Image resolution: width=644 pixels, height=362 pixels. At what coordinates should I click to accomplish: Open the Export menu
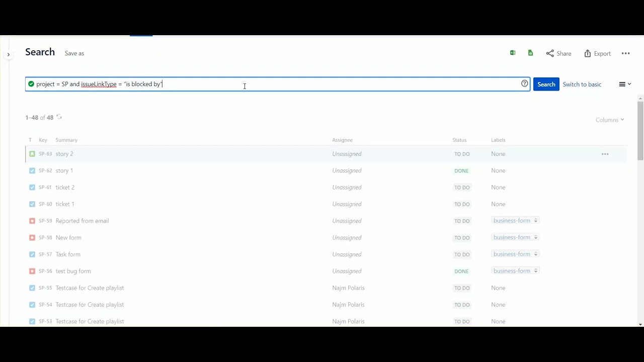(597, 53)
